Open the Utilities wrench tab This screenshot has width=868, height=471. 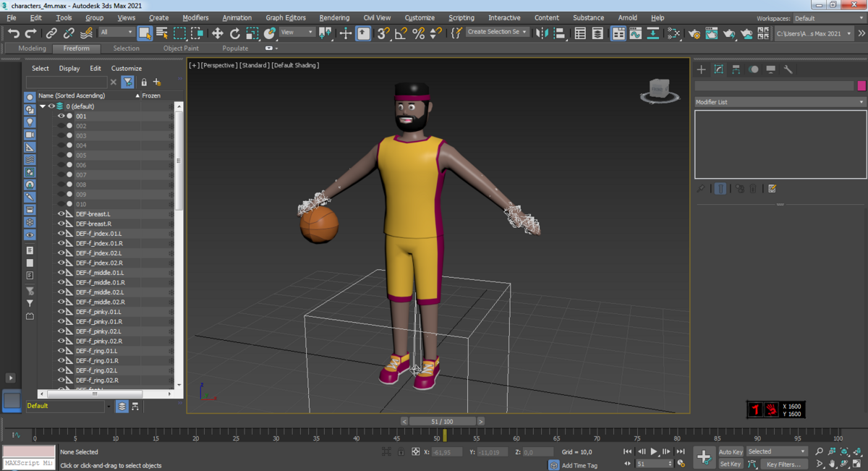(788, 69)
